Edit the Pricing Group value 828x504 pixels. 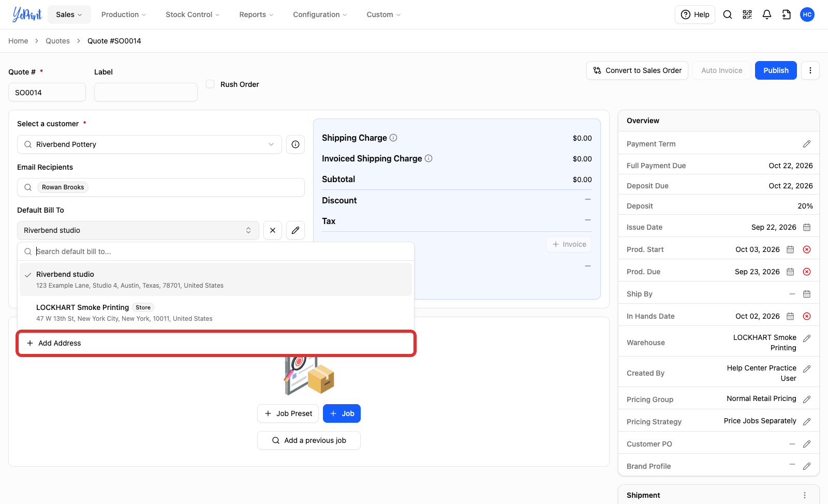click(807, 399)
